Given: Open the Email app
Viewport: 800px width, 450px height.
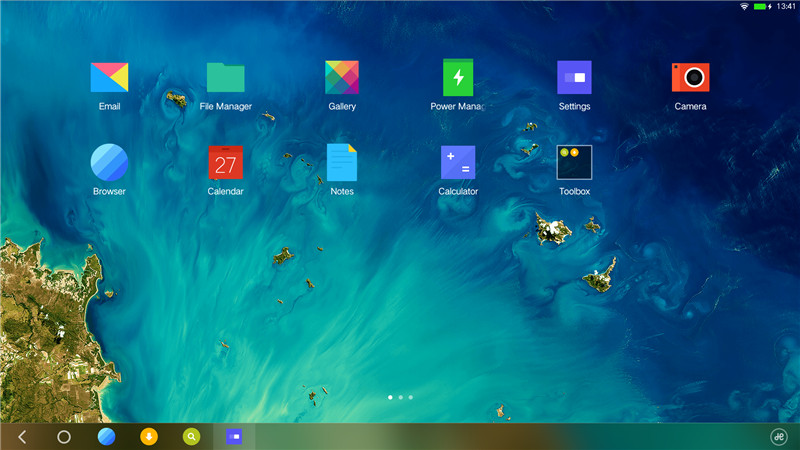Looking at the screenshot, I should (x=109, y=78).
